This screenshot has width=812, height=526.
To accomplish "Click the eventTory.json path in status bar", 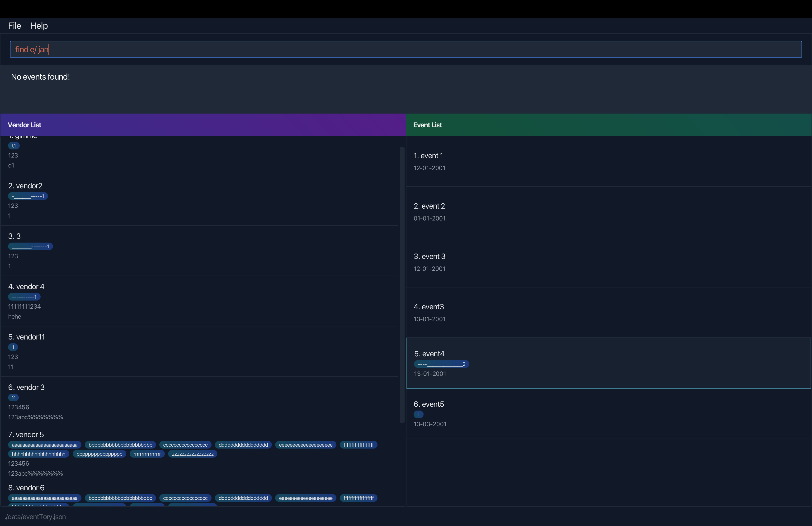I will [35, 516].
